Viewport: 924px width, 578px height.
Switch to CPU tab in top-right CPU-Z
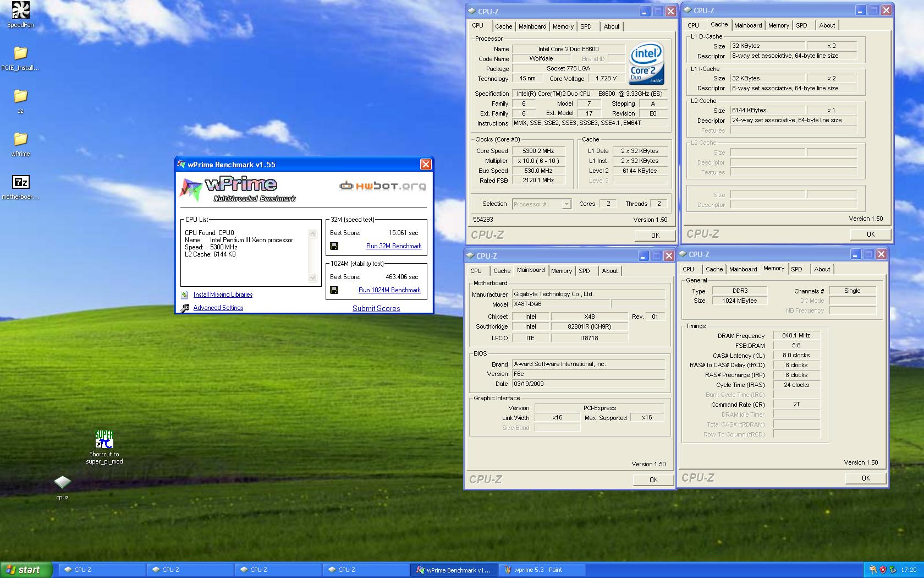pos(693,25)
